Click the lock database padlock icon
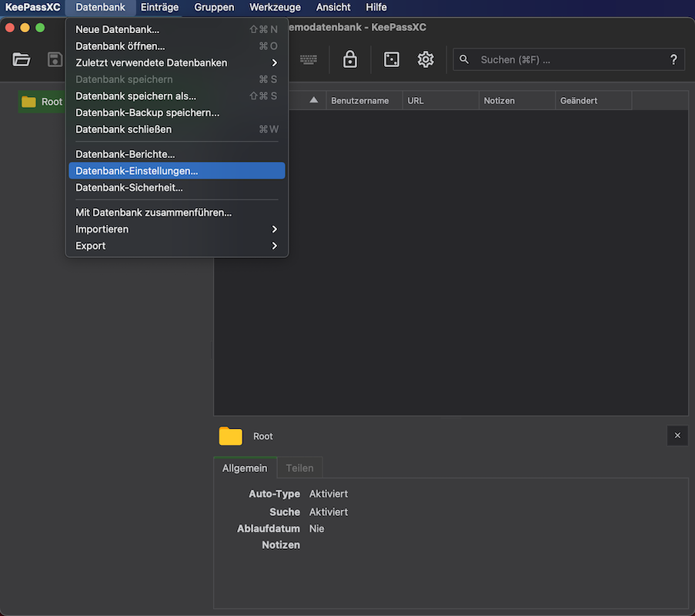Image resolution: width=695 pixels, height=616 pixels. pos(350,60)
